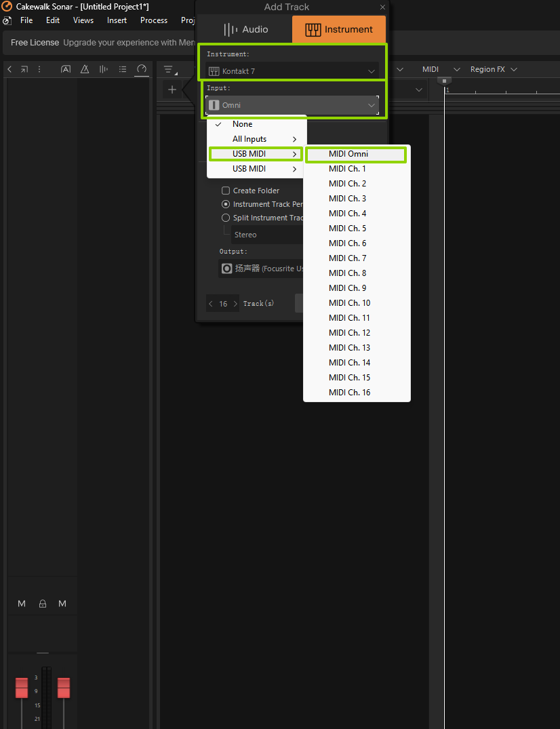Click the gauge icon in inspector header
The image size is (560, 729).
[142, 69]
